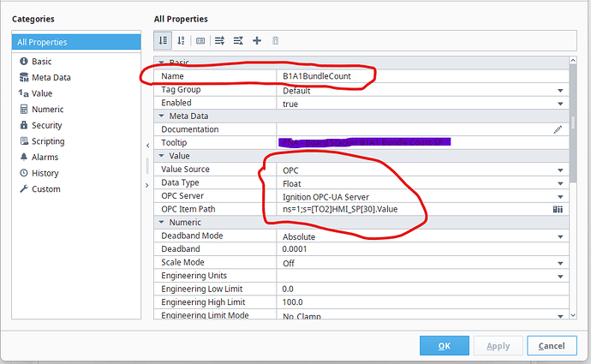Open the Engineering Limit Mode dropdown

point(560,316)
